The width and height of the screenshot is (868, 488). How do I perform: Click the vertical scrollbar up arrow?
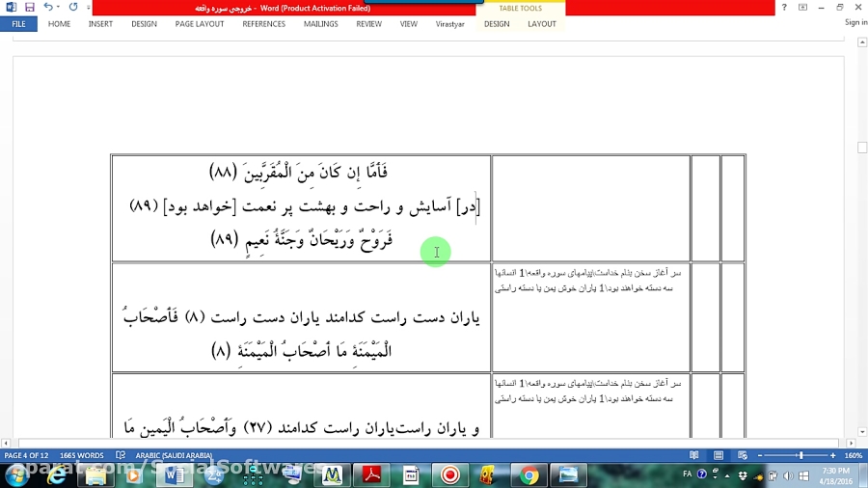click(862, 42)
